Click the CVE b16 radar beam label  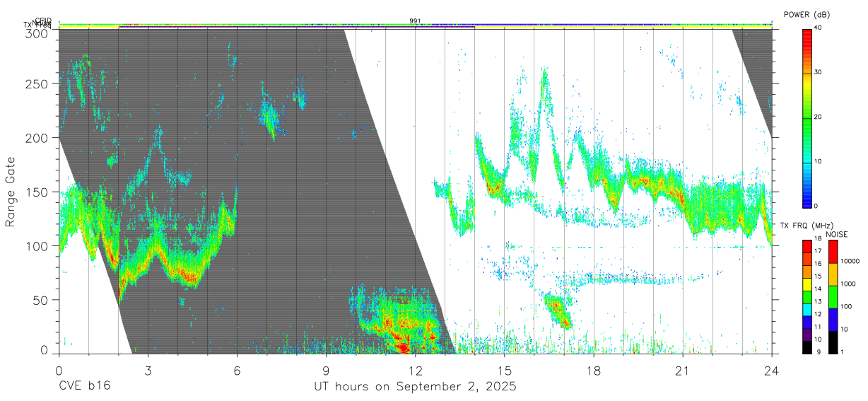(84, 387)
